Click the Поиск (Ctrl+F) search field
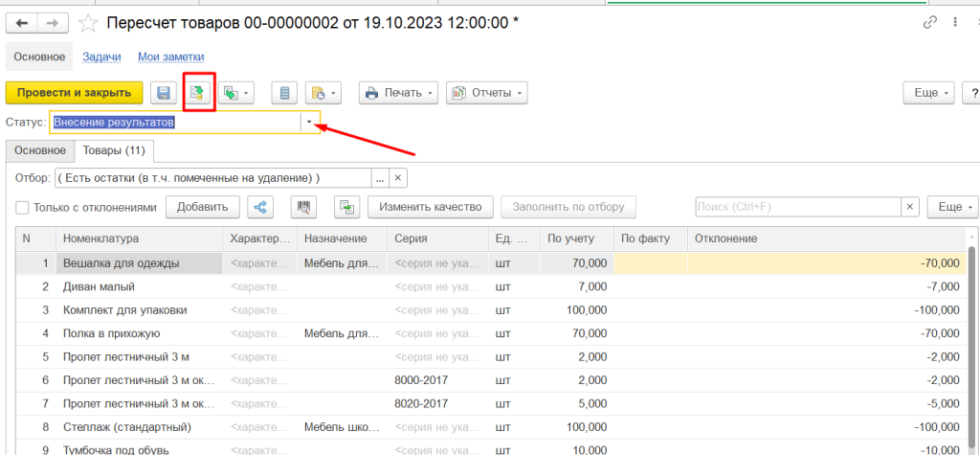Viewport: 980px width, 455px height. pos(798,207)
